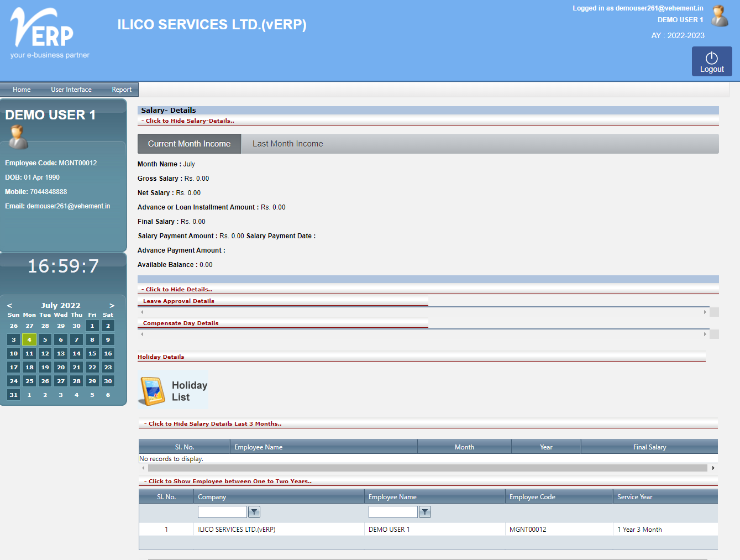Collapse Salary Details Last 3 Months section
The image size is (740, 560).
(x=213, y=424)
